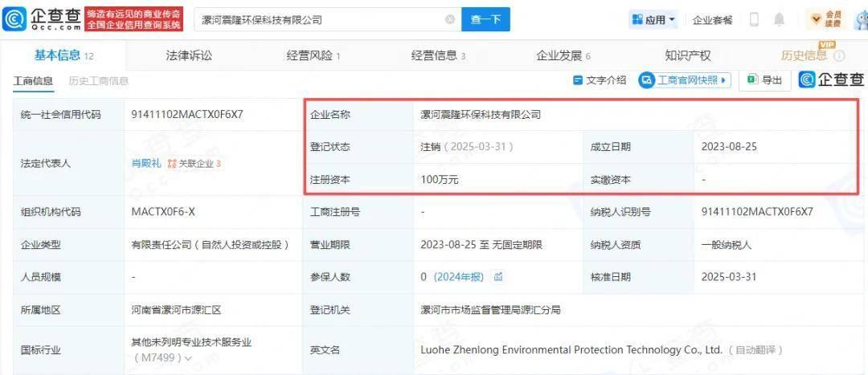The image size is (868, 375).
Task: Clear the search box with the X icon
Action: pyautogui.click(x=450, y=19)
